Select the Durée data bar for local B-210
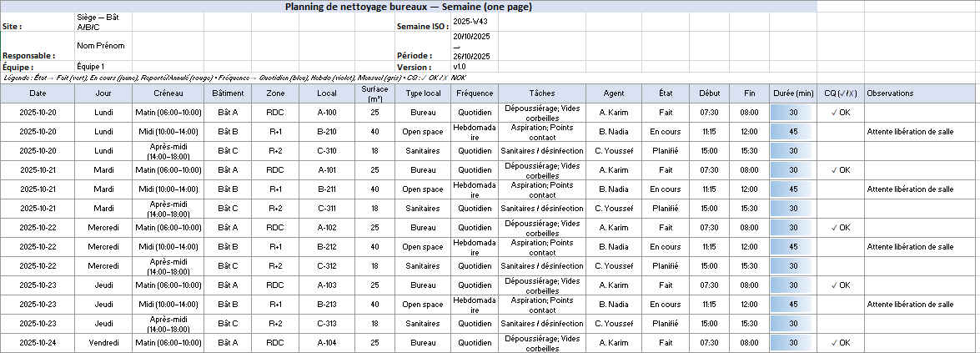The width and height of the screenshot is (980, 353). click(793, 132)
